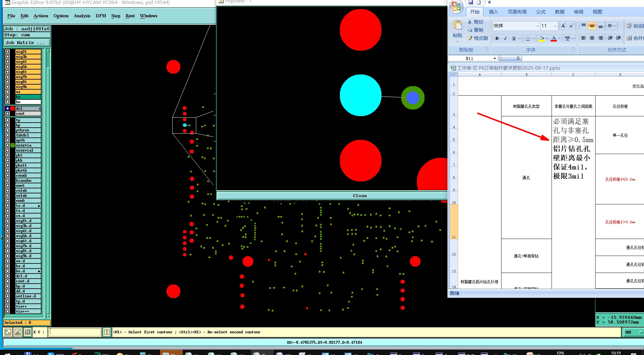This screenshot has width=644, height=355.
Task: Click the angle measurement icon in the coordinate bar
Action: point(18,332)
